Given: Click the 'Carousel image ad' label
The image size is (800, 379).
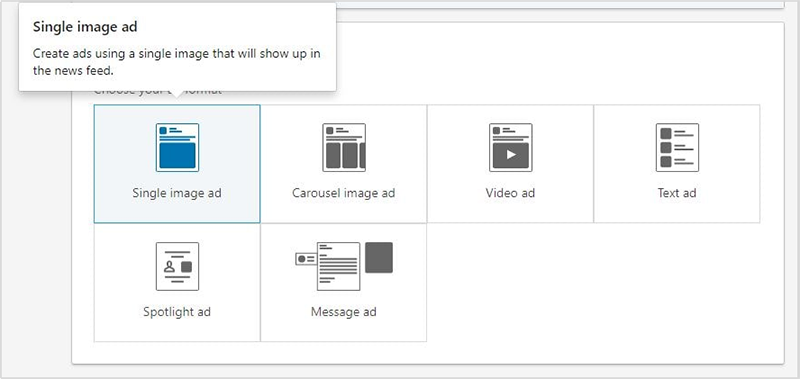Looking at the screenshot, I should pos(344,193).
